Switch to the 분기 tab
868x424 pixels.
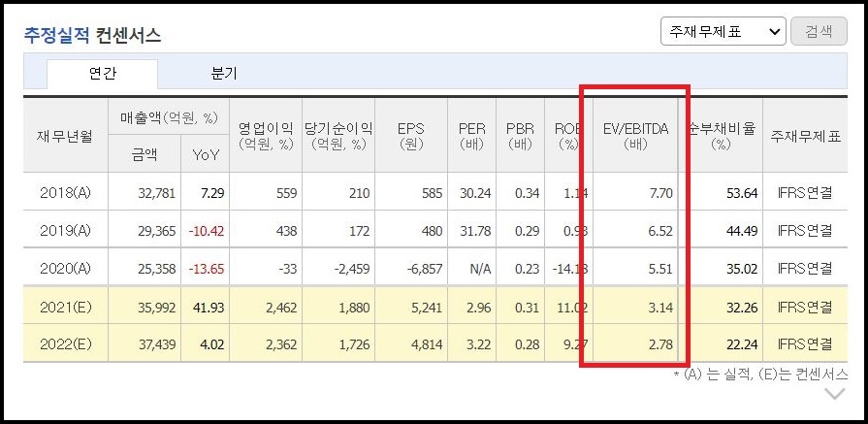coord(224,74)
